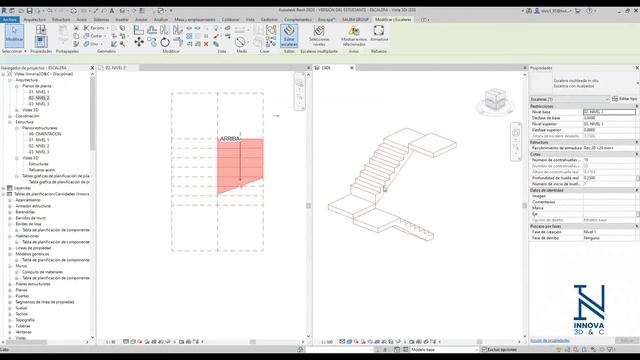The width and height of the screenshot is (640, 360).
Task: Click the help question mark icon
Action: point(589,11)
